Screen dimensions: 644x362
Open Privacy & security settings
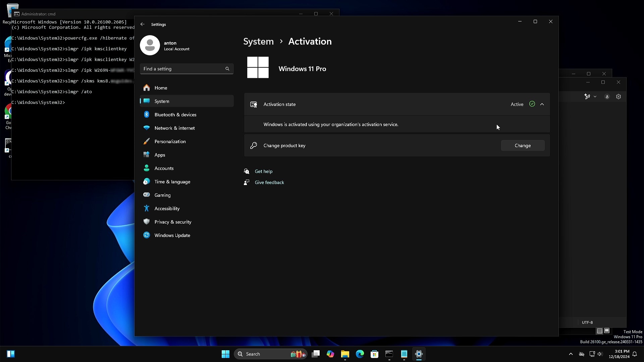tap(173, 222)
